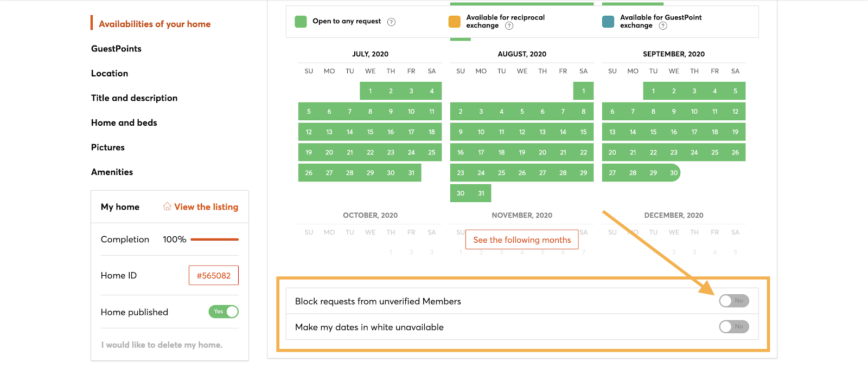Viewport: 868px width, 376px height.
Task: Open Title and description section
Action: point(134,98)
